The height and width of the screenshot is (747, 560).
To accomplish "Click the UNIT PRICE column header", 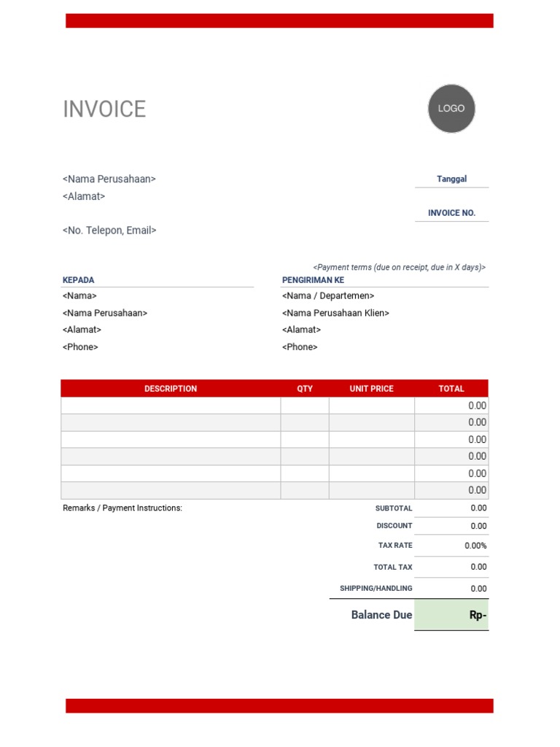I will [x=371, y=389].
